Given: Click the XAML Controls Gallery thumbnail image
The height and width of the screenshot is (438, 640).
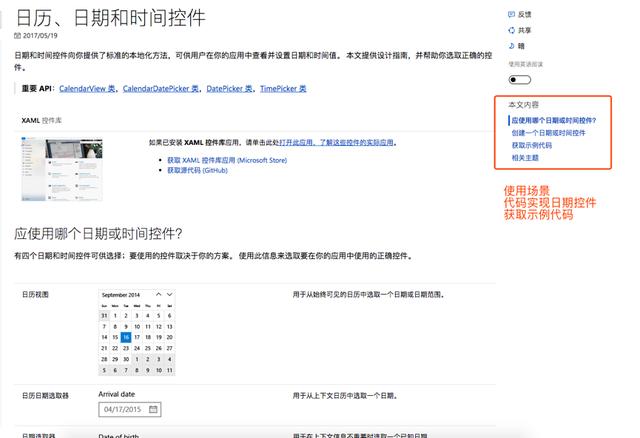Looking at the screenshot, I should [62, 169].
